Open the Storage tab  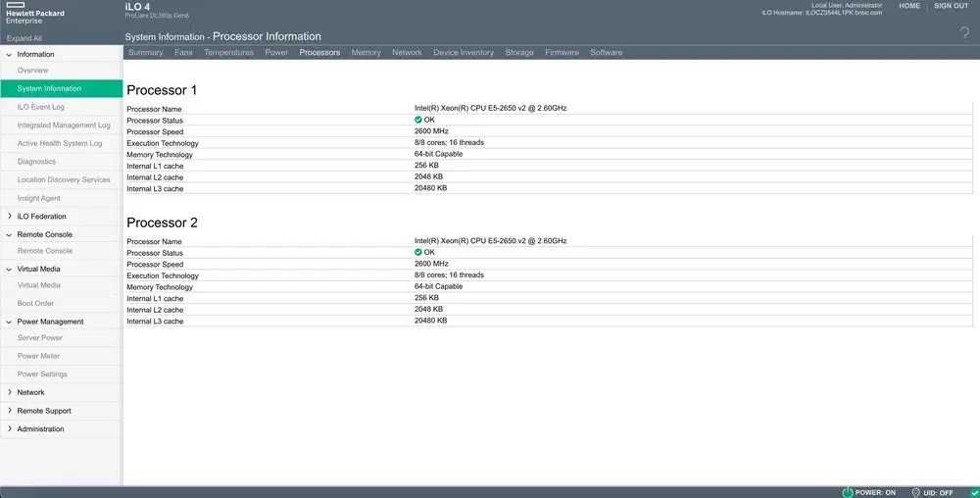[519, 53]
